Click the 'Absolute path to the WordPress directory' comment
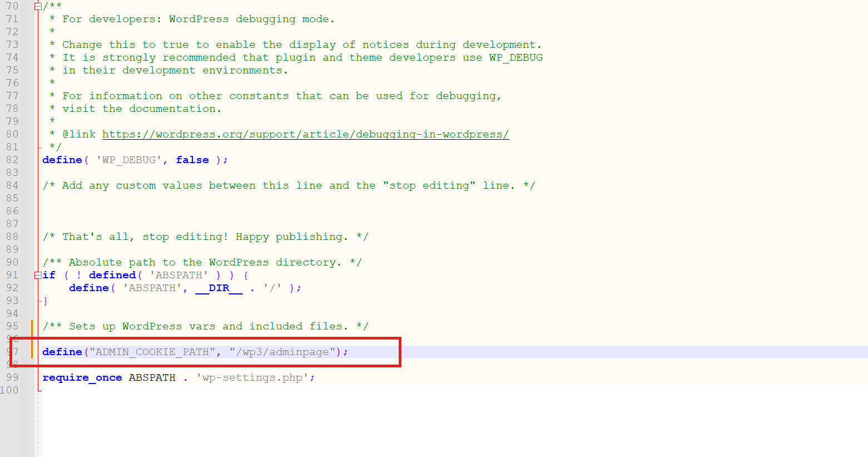The height and width of the screenshot is (457, 868). [202, 262]
